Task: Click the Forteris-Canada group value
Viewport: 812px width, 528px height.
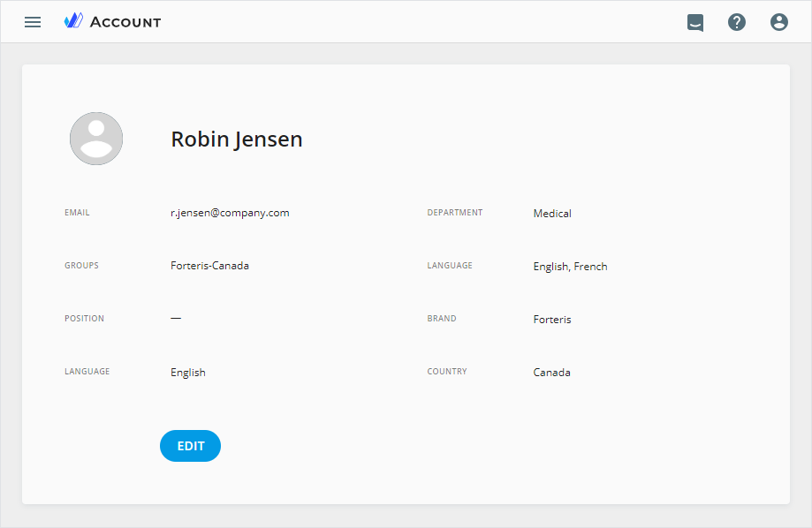Action: point(209,266)
